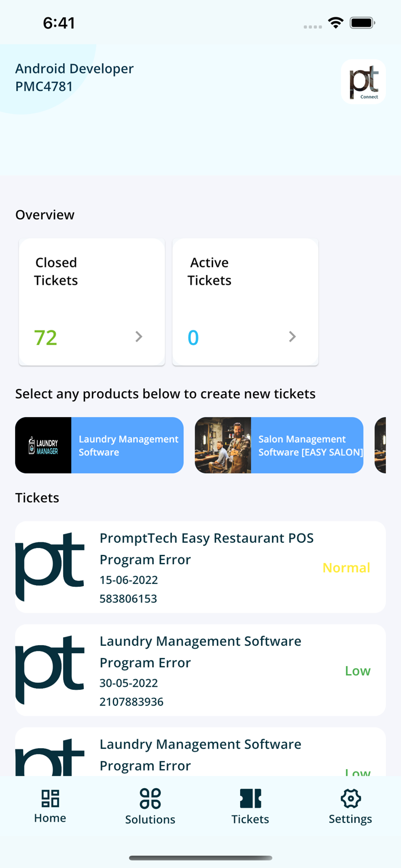Open the Closed Tickets card showing 72

coord(91,301)
